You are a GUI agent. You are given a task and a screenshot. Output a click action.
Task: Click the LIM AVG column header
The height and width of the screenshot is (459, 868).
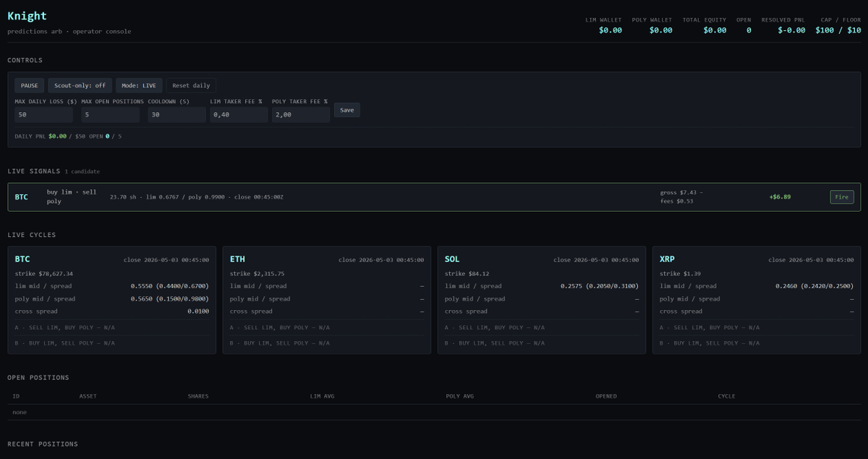click(x=322, y=396)
